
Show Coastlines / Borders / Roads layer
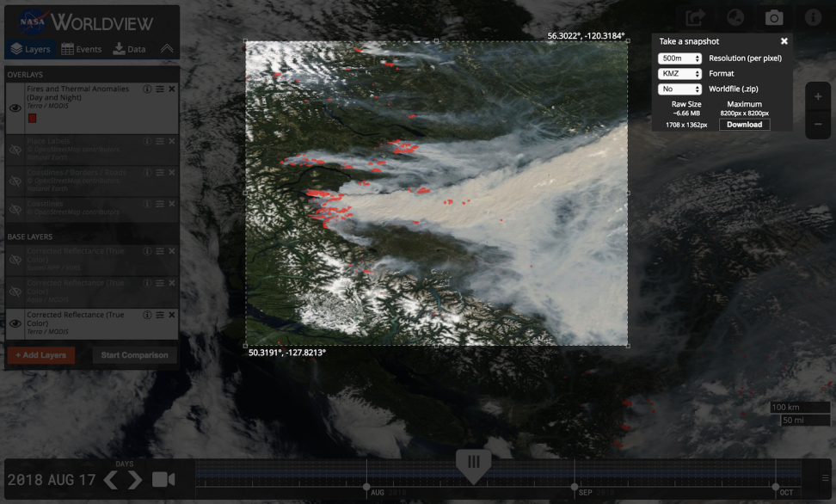pos(15,181)
